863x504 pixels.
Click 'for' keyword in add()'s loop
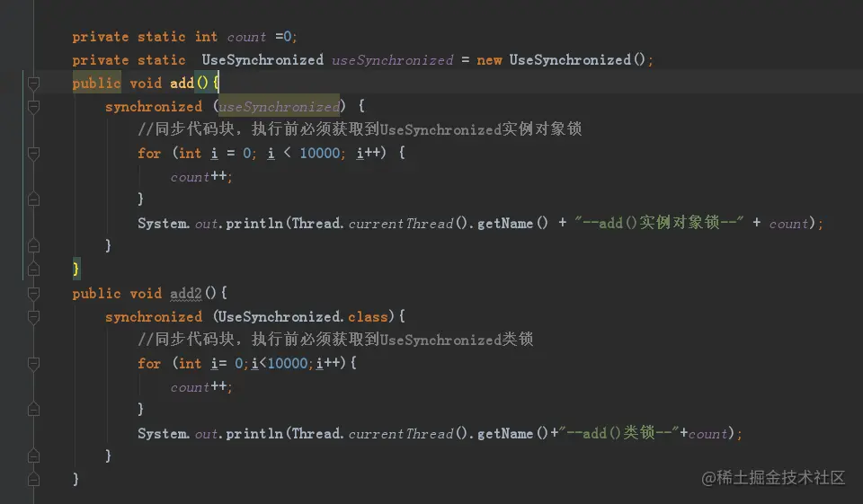149,153
